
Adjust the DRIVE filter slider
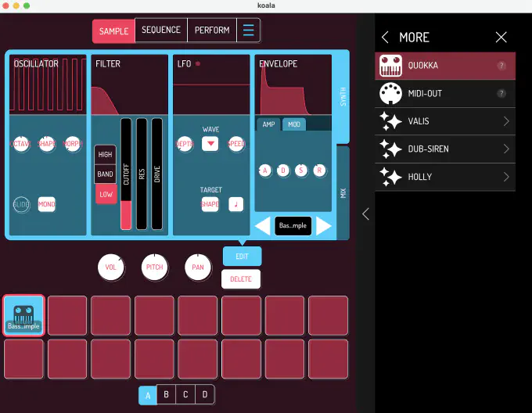(156, 174)
